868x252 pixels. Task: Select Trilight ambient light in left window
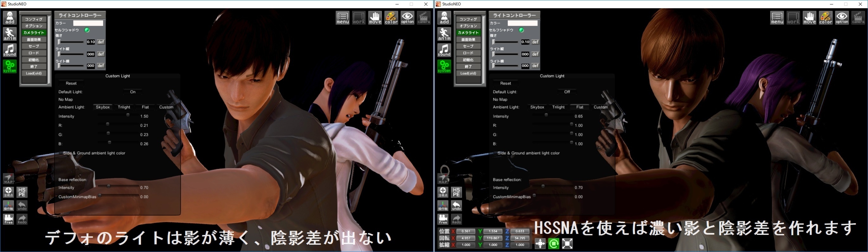[124, 107]
